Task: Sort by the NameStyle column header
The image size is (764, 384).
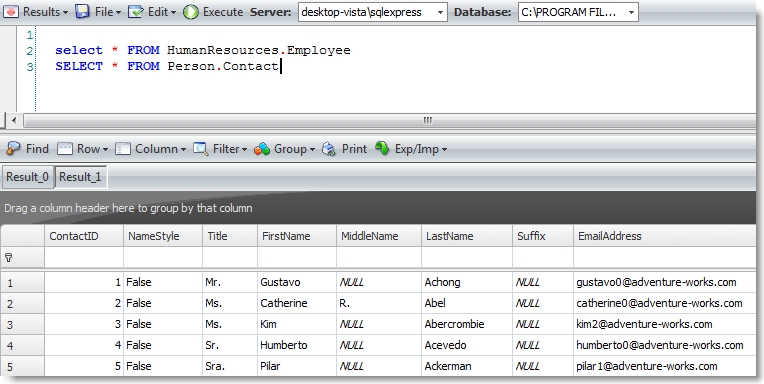Action: (163, 236)
